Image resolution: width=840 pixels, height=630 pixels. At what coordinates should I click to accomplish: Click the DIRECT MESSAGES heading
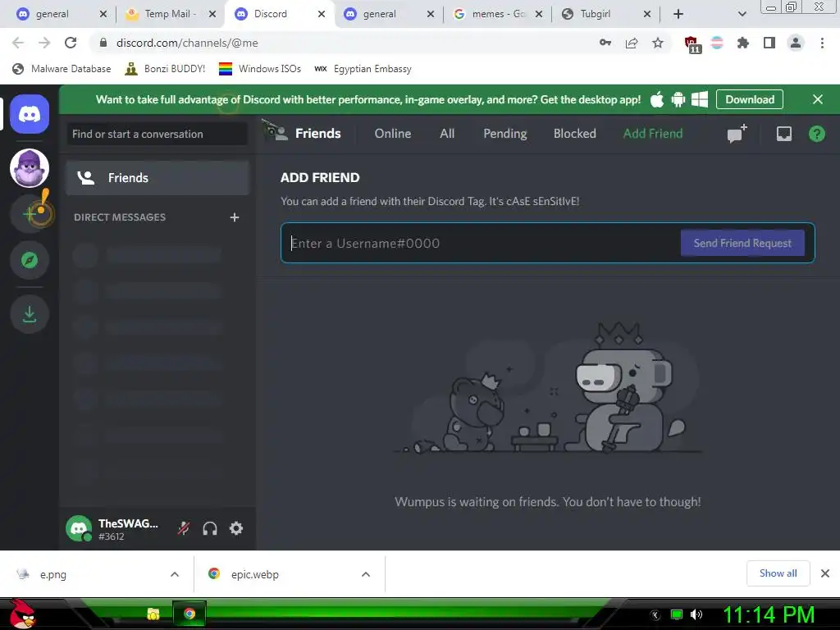point(120,217)
